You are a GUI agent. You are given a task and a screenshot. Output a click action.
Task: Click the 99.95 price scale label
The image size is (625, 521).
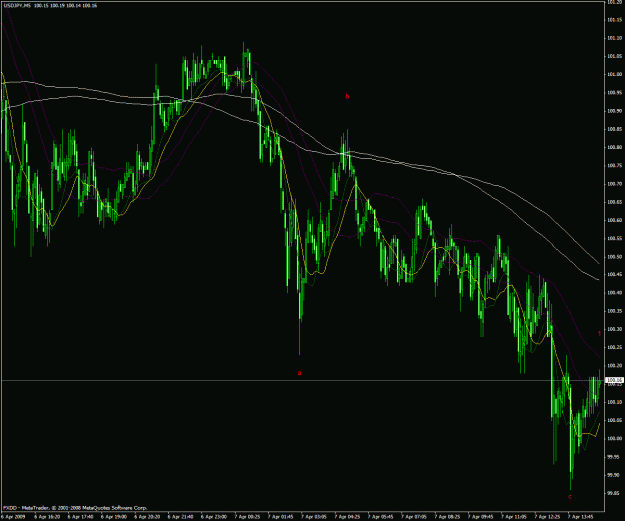pos(613,457)
